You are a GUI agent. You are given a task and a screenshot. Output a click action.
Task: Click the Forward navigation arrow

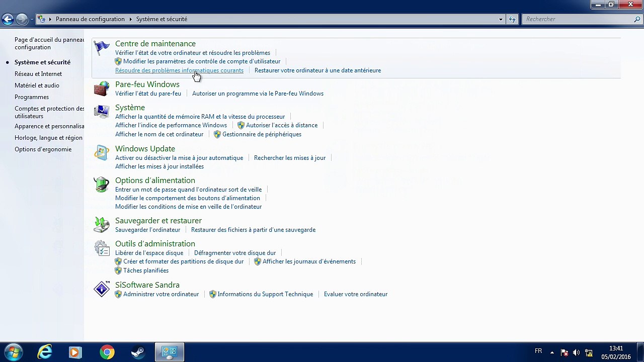[22, 19]
